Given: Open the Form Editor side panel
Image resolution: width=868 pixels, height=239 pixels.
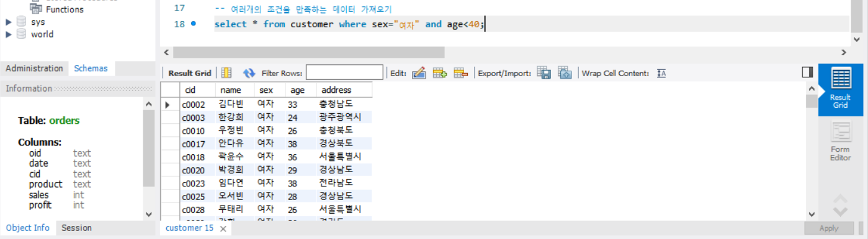Looking at the screenshot, I should click(840, 142).
